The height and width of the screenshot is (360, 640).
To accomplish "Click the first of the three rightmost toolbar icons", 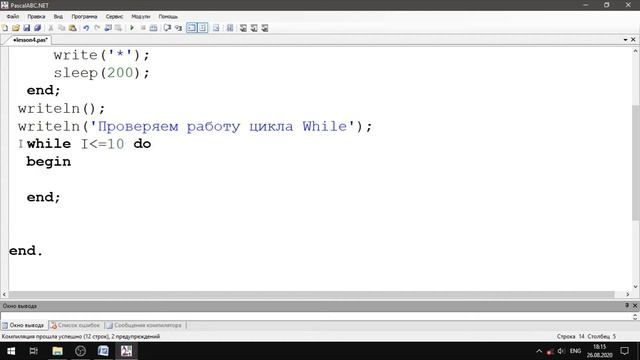I will coord(243,28).
